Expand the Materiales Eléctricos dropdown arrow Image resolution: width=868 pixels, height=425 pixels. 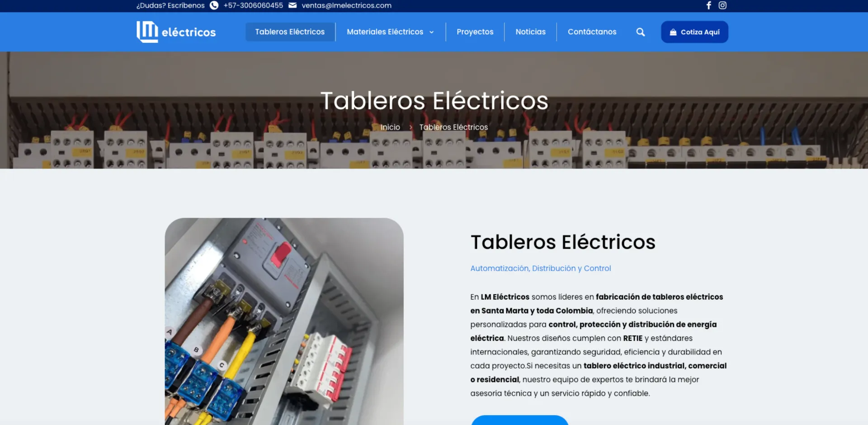pyautogui.click(x=432, y=32)
